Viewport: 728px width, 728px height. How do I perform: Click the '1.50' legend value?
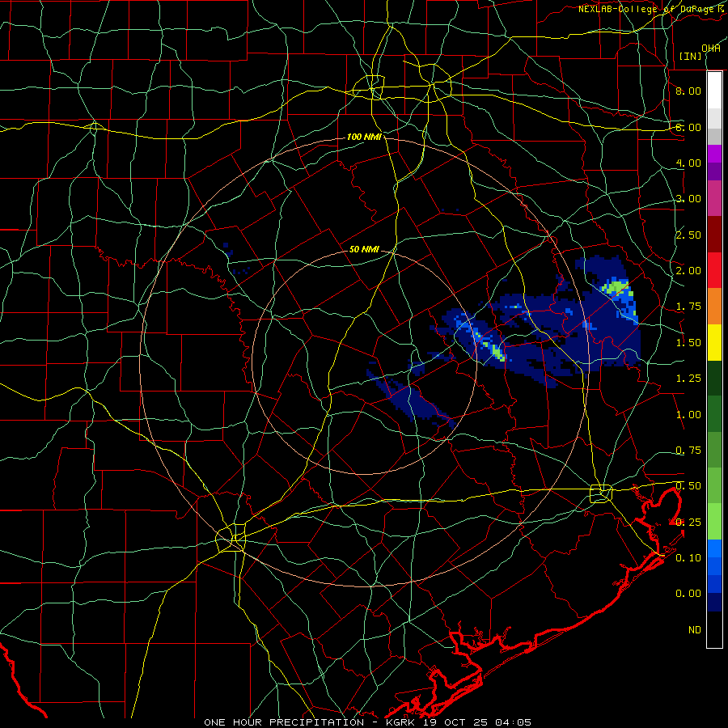click(x=688, y=343)
